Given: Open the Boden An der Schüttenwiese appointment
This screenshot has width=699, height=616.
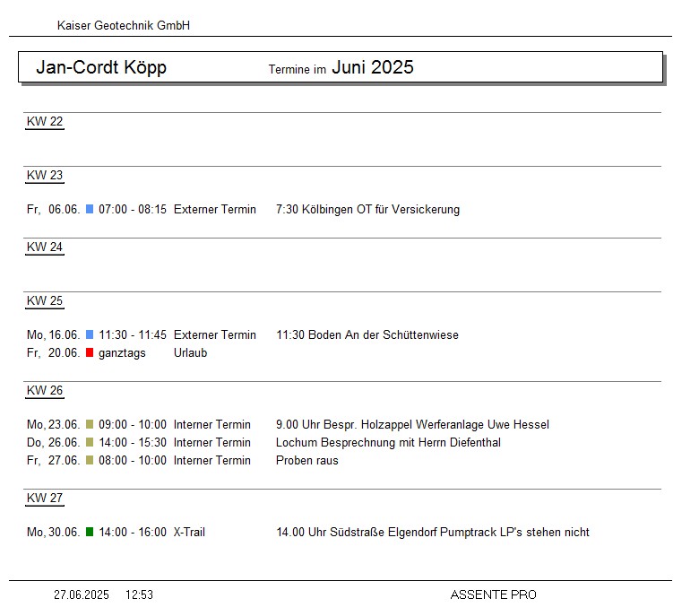Looking at the screenshot, I should pos(367,335).
